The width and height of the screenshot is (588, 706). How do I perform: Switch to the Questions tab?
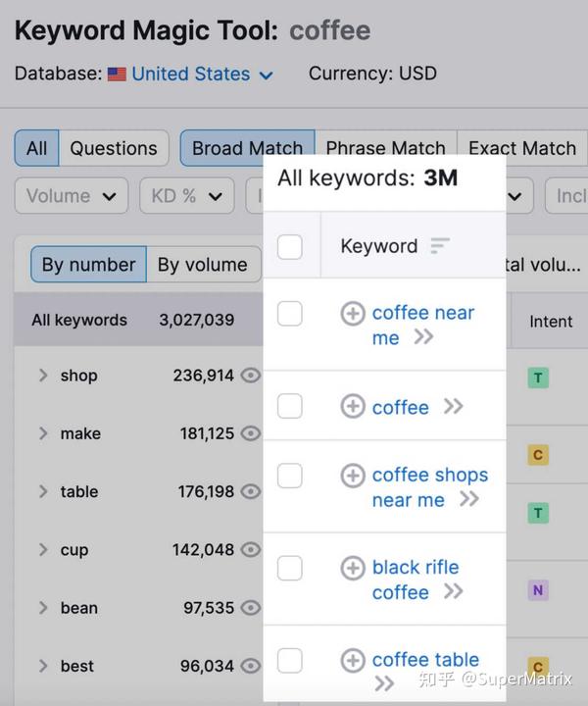click(114, 149)
